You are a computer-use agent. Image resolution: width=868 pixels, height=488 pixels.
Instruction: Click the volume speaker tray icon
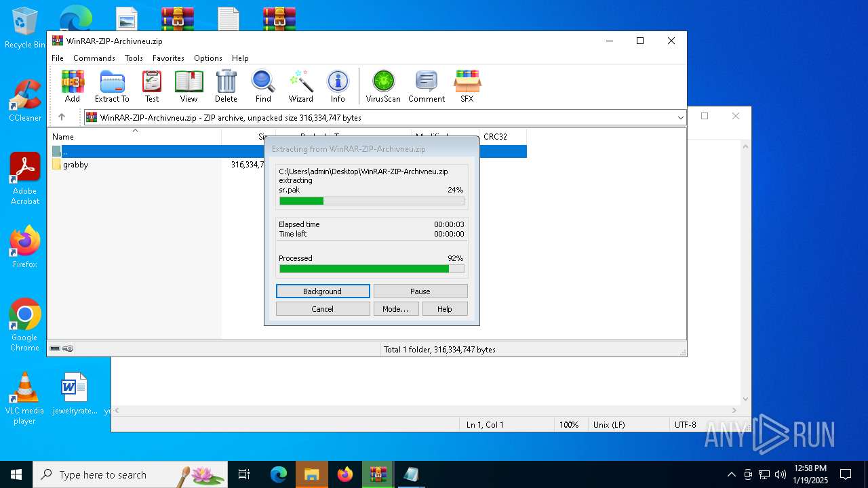(x=781, y=474)
